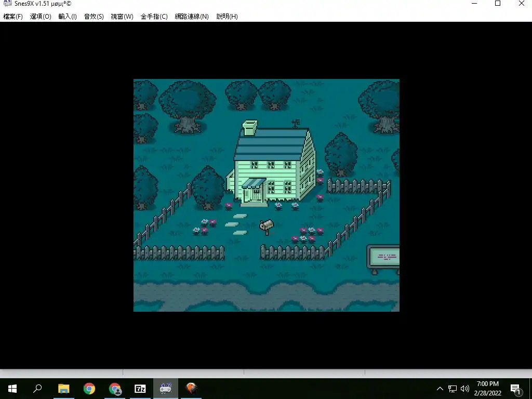This screenshot has height=399, width=532.
Task: Open the 檔案(F) file menu
Action: [x=13, y=16]
